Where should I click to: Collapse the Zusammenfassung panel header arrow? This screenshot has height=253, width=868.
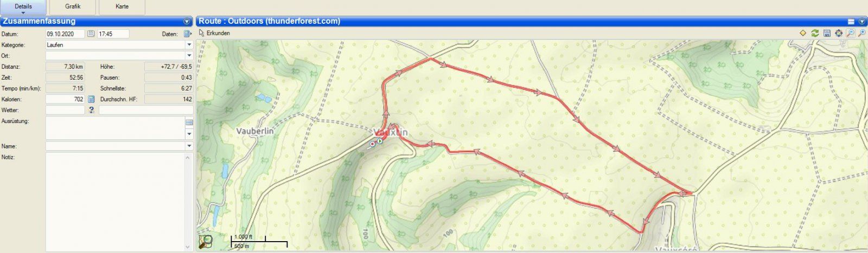point(187,22)
